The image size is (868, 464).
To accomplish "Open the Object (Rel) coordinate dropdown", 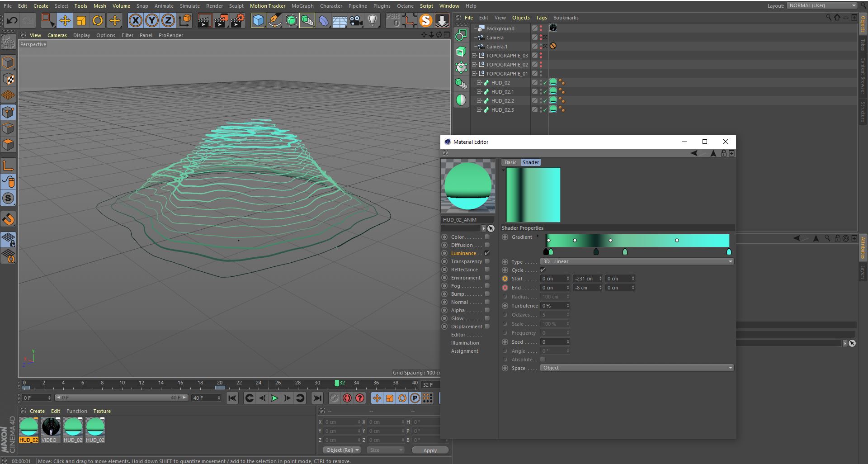I will pos(342,450).
